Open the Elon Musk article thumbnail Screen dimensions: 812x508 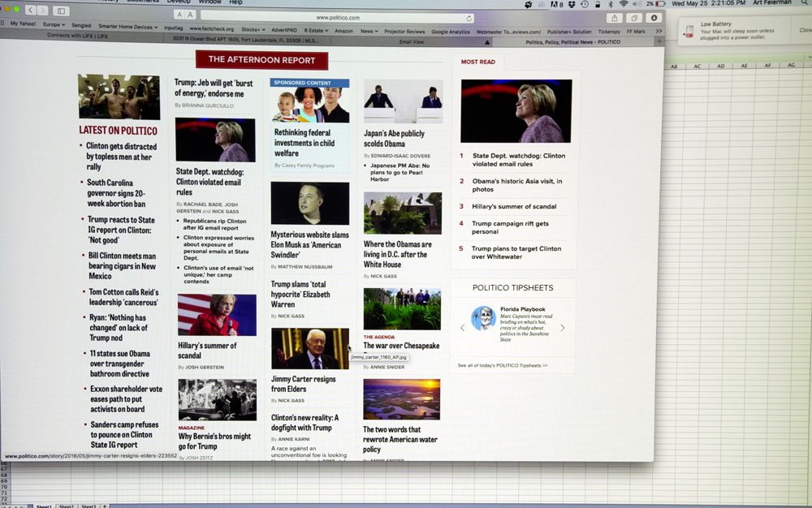[x=309, y=203]
